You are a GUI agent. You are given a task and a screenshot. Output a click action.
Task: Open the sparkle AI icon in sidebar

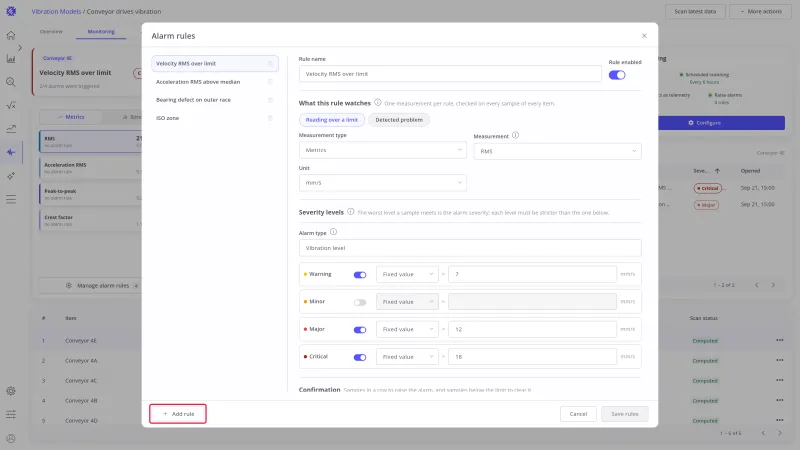tap(11, 176)
